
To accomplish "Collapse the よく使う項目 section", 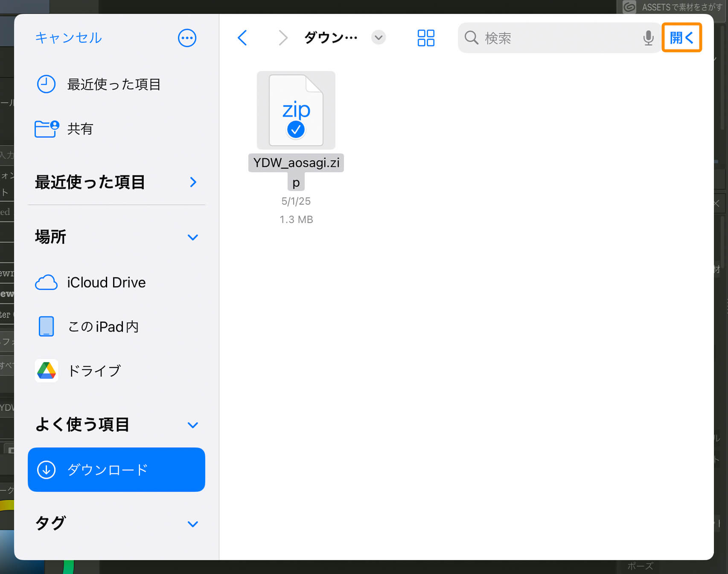I will coord(193,425).
